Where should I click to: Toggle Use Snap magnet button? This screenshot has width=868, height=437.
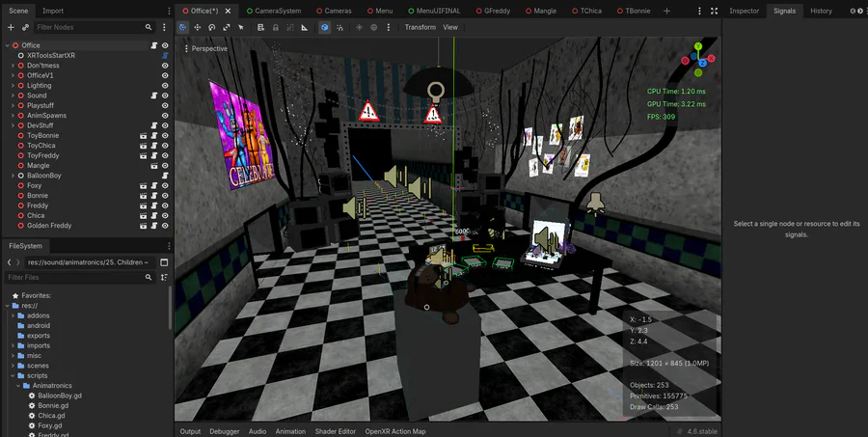[x=339, y=27]
